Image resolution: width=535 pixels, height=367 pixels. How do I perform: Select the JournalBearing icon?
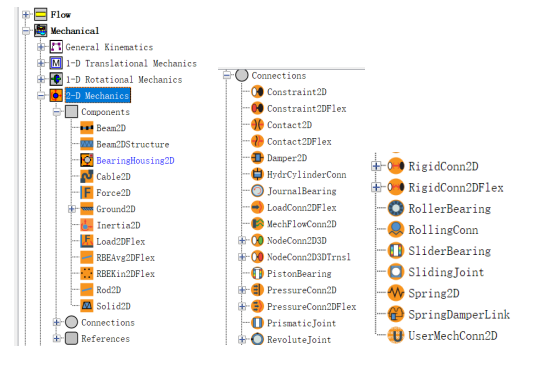[x=257, y=191]
